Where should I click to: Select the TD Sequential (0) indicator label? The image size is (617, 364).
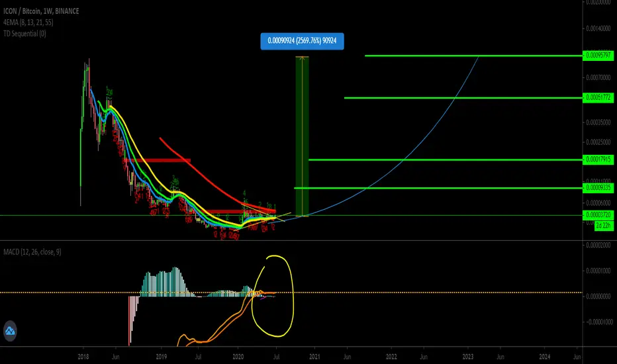point(24,34)
